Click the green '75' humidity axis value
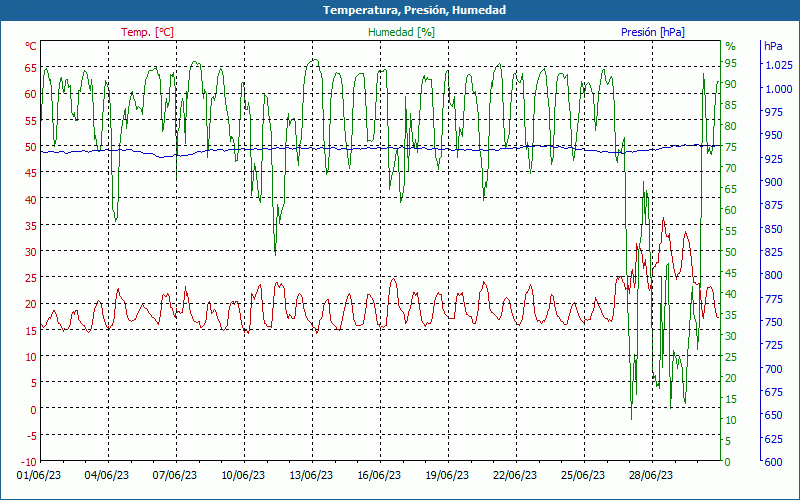This screenshot has height=500, width=800. coord(731,147)
